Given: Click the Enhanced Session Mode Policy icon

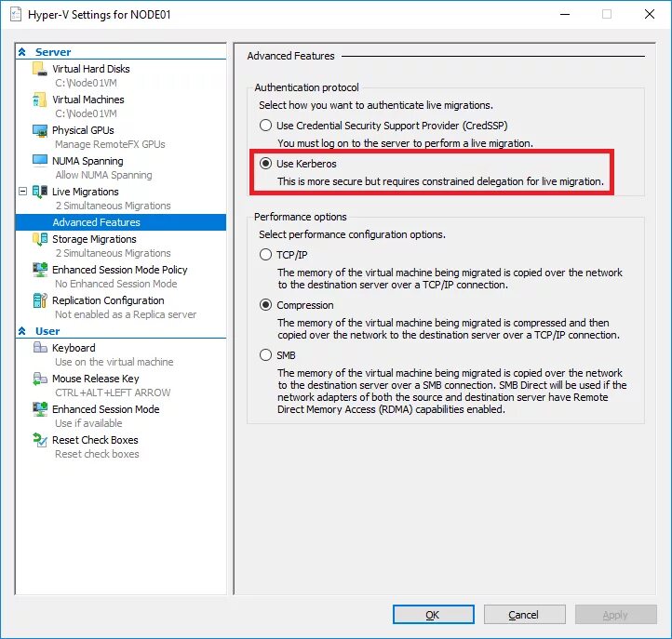Looking at the screenshot, I should (40, 270).
